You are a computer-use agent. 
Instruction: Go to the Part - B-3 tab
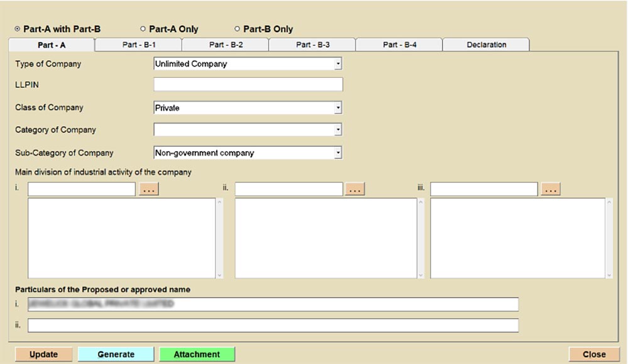pos(312,45)
